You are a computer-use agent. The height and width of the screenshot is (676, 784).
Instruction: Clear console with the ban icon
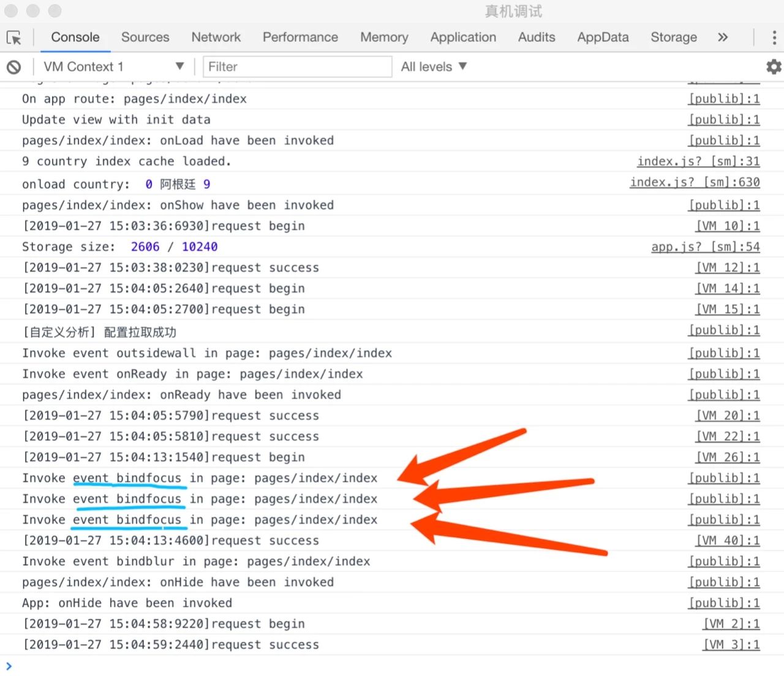coord(14,67)
